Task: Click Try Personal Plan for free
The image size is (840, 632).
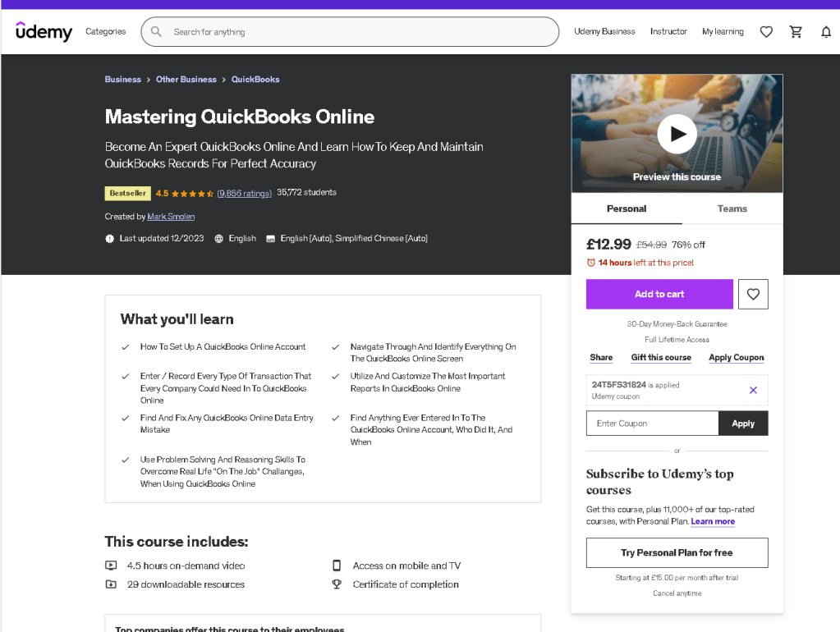Action: [677, 552]
